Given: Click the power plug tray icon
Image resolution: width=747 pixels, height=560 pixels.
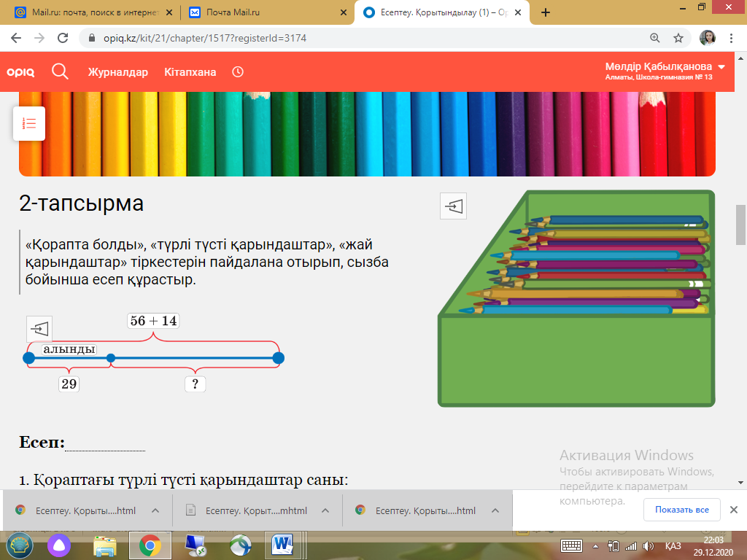Looking at the screenshot, I should (614, 546).
